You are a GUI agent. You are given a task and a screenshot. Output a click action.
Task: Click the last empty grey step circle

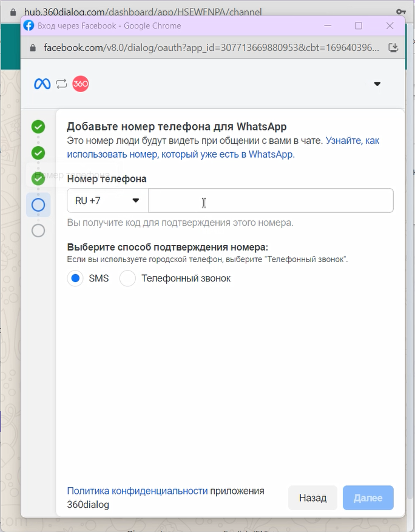click(38, 231)
